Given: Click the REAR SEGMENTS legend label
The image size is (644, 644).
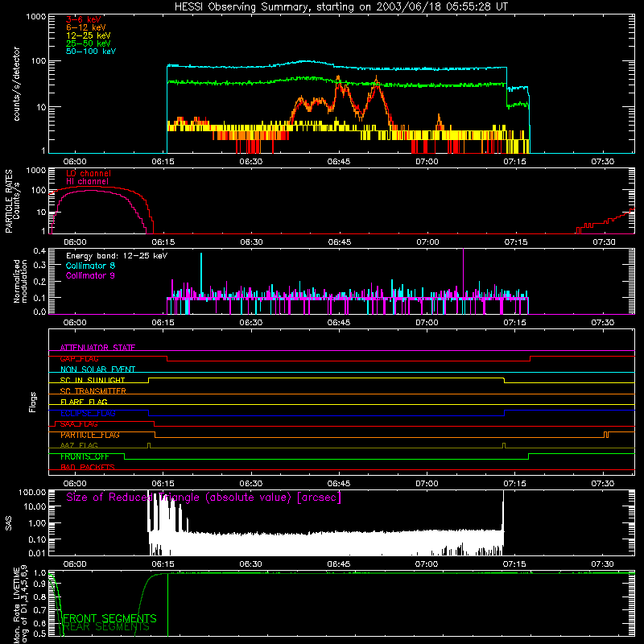Looking at the screenshot, I should (x=106, y=626).
